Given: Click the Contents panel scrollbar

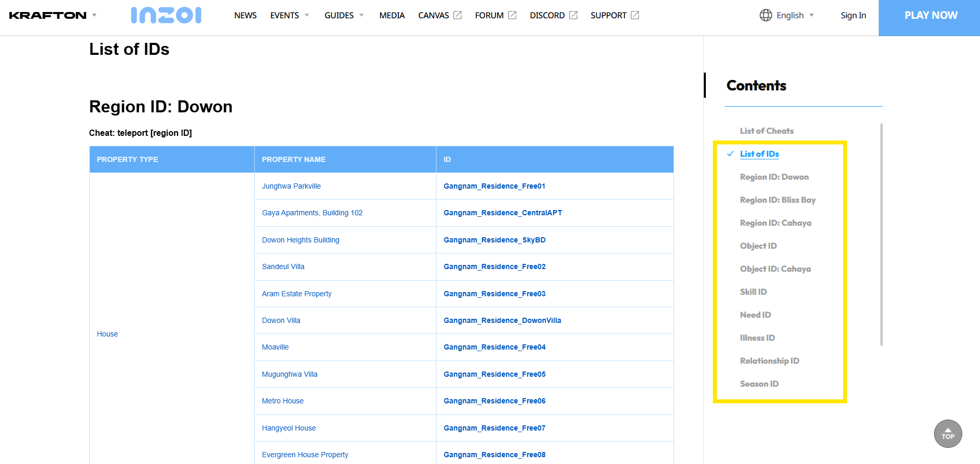Looking at the screenshot, I should coord(881,235).
